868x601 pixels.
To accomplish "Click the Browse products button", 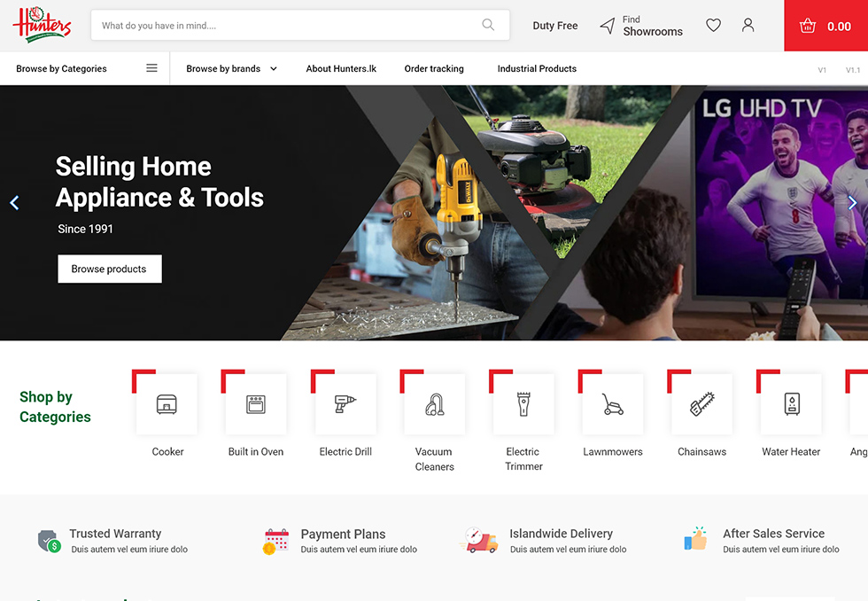I will pyautogui.click(x=110, y=269).
